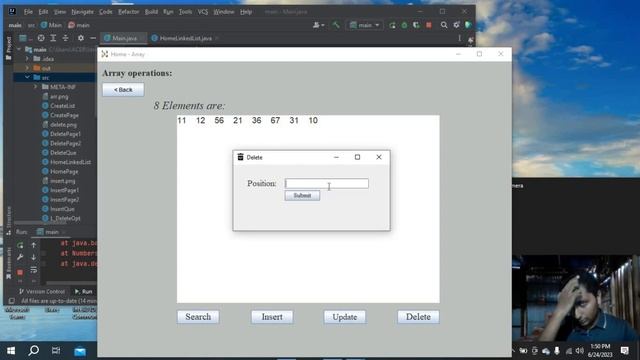The height and width of the screenshot is (360, 640).
Task: Click Rerun icon in Run tool window
Action: tap(20, 245)
